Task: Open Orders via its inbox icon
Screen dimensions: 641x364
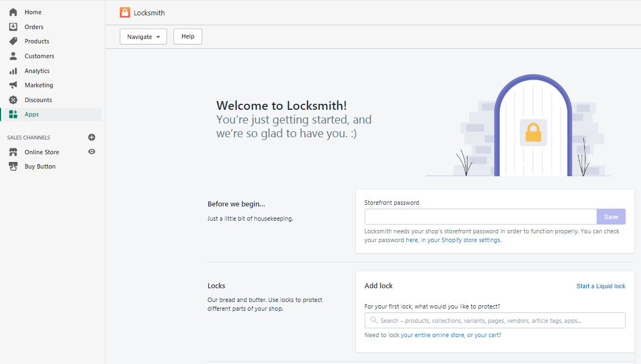Action: (13, 27)
